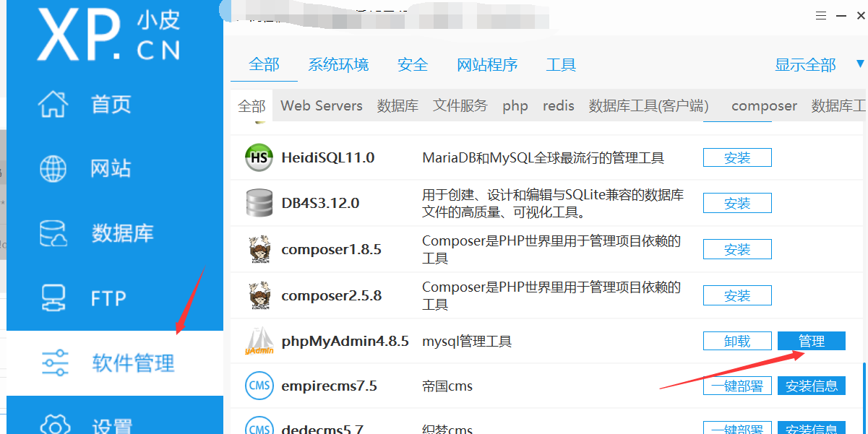
Task: Select the Web Servers category tab
Action: coord(322,105)
